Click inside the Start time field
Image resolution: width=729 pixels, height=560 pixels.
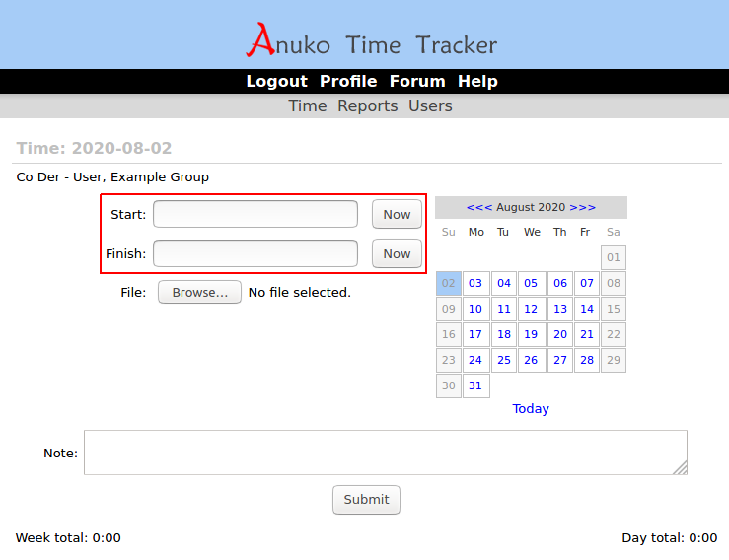click(x=255, y=214)
